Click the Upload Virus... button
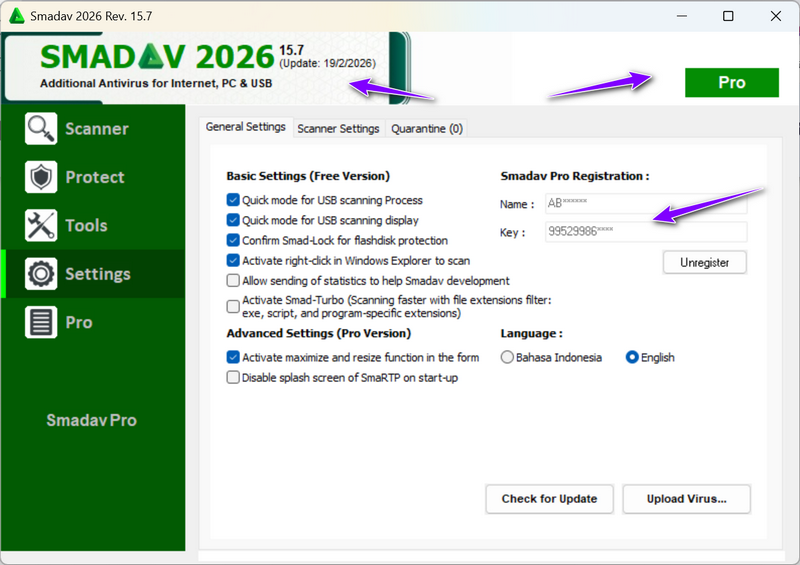Viewport: 800px width, 565px height. tap(686, 499)
